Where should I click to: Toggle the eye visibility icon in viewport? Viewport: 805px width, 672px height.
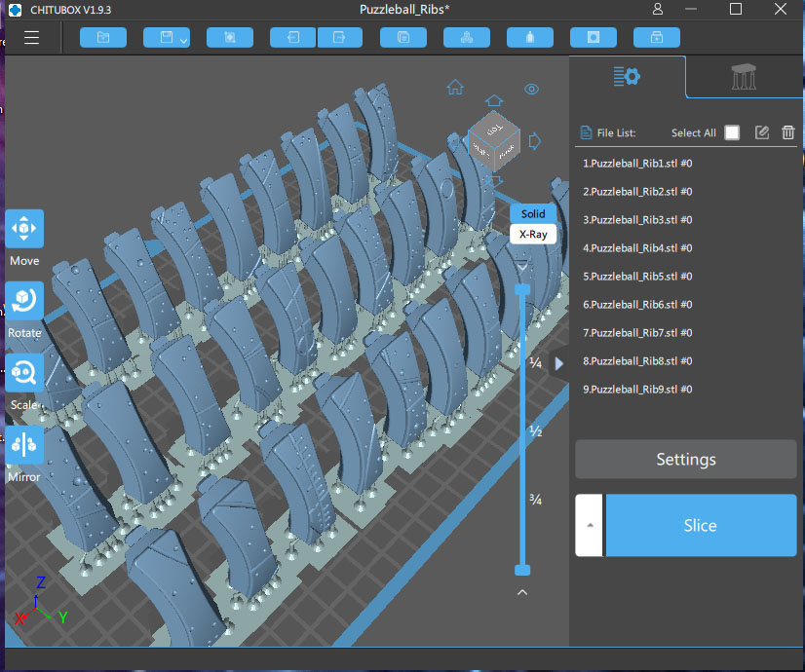tap(531, 90)
